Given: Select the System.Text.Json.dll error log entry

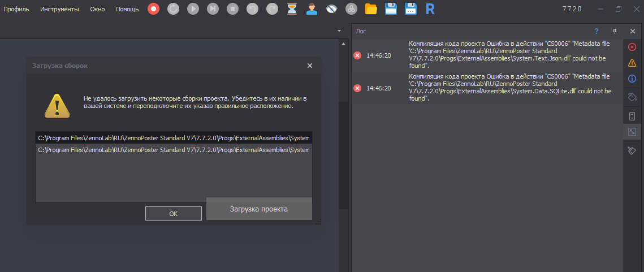Looking at the screenshot, I should [487, 55].
